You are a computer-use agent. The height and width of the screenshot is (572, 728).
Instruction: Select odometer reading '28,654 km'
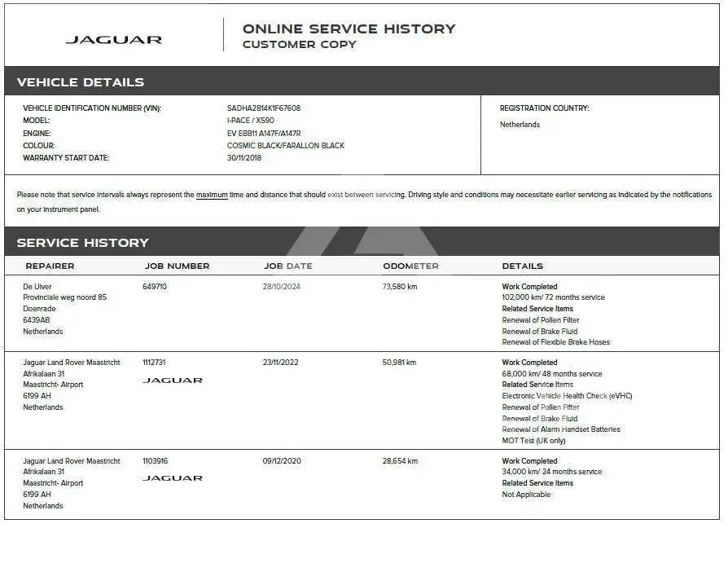click(400, 461)
